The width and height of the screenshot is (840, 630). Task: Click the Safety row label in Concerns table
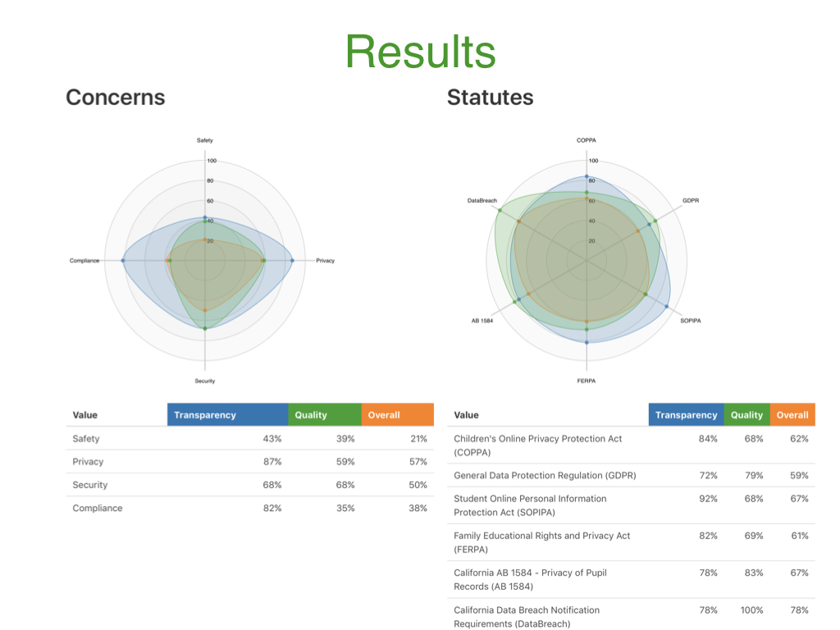point(86,439)
